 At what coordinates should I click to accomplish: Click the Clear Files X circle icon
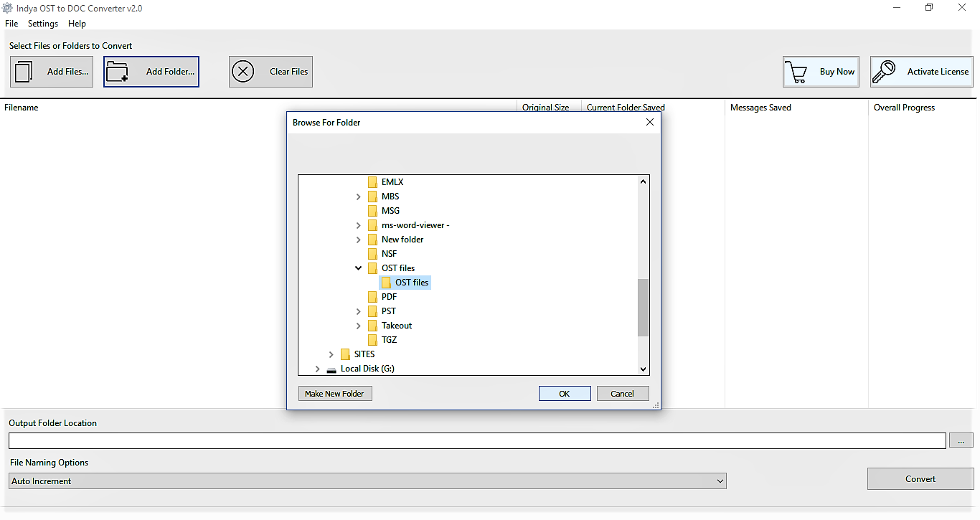click(243, 72)
